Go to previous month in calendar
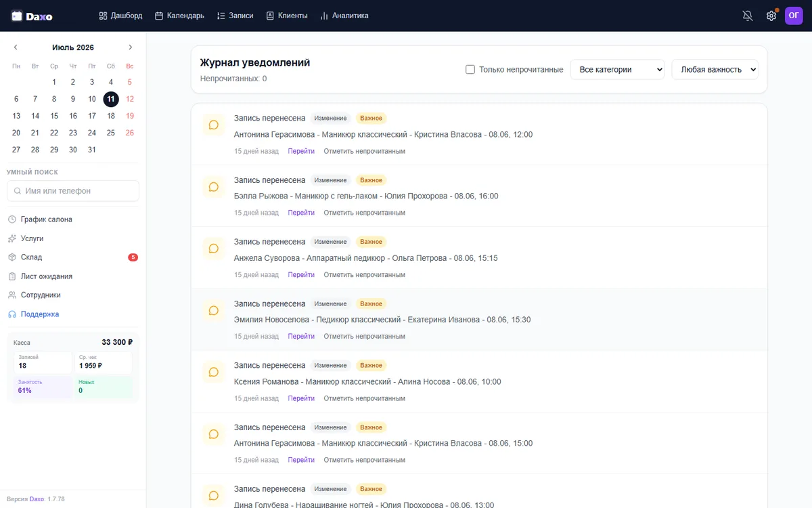The width and height of the screenshot is (812, 508). tap(16, 47)
